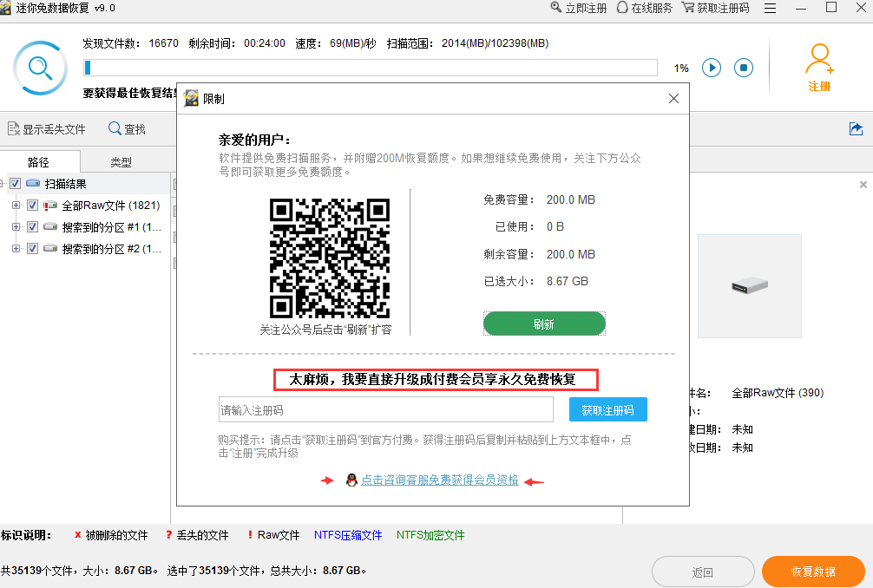Close the 限制 dialog
873x588 pixels.
673,99
